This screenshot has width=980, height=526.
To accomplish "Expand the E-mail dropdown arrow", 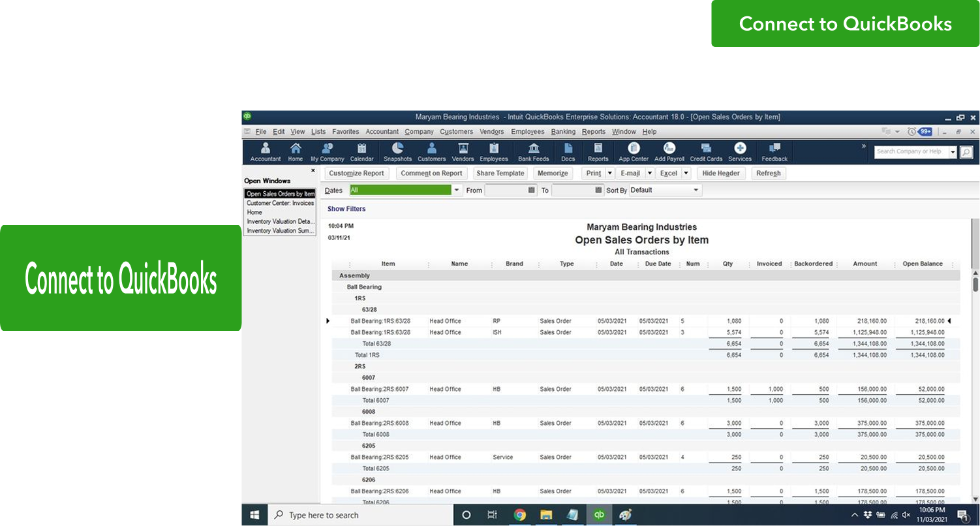I will [650, 174].
